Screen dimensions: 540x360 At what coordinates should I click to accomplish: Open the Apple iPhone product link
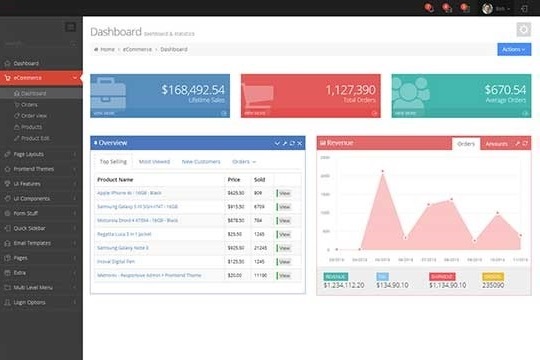point(129,193)
